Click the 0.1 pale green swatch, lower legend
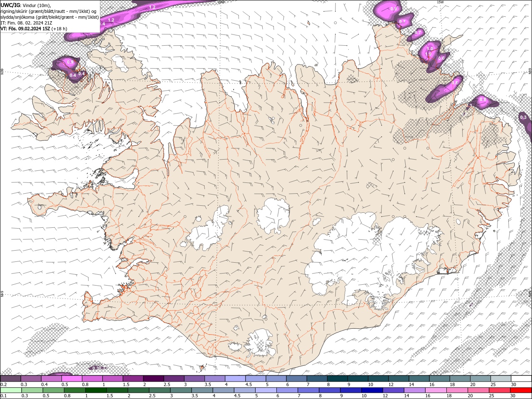532x399 pixels. (x=11, y=390)
